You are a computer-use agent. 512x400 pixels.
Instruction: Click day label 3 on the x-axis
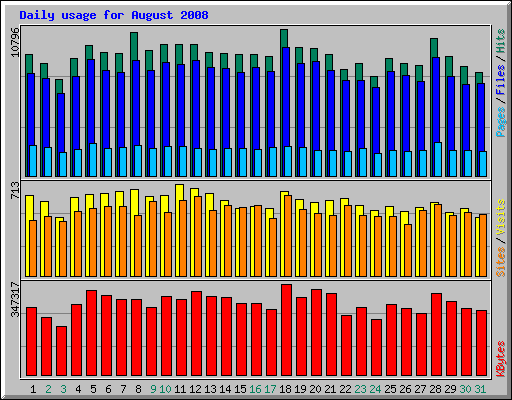click(63, 389)
